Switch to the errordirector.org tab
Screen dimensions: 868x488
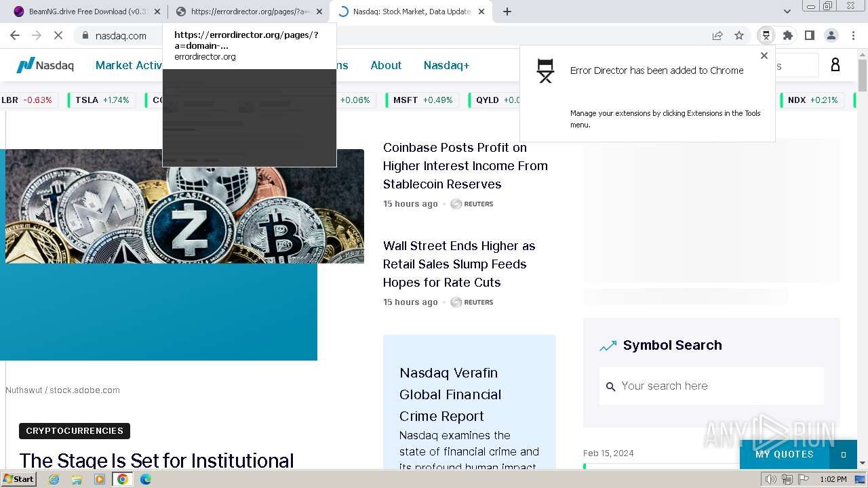pos(248,12)
